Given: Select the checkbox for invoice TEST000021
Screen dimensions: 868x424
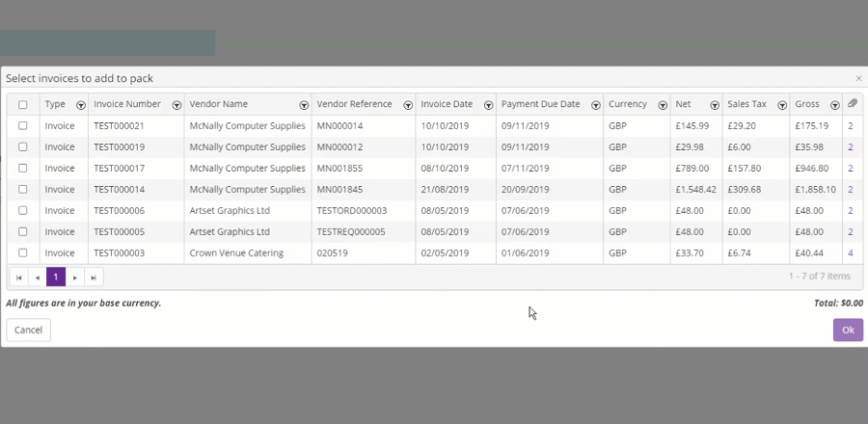Looking at the screenshot, I should 23,125.
